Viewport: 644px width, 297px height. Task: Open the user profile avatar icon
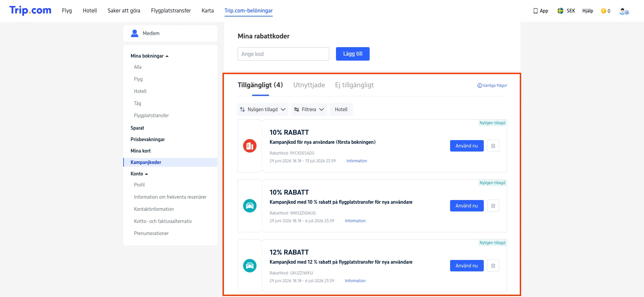(624, 11)
